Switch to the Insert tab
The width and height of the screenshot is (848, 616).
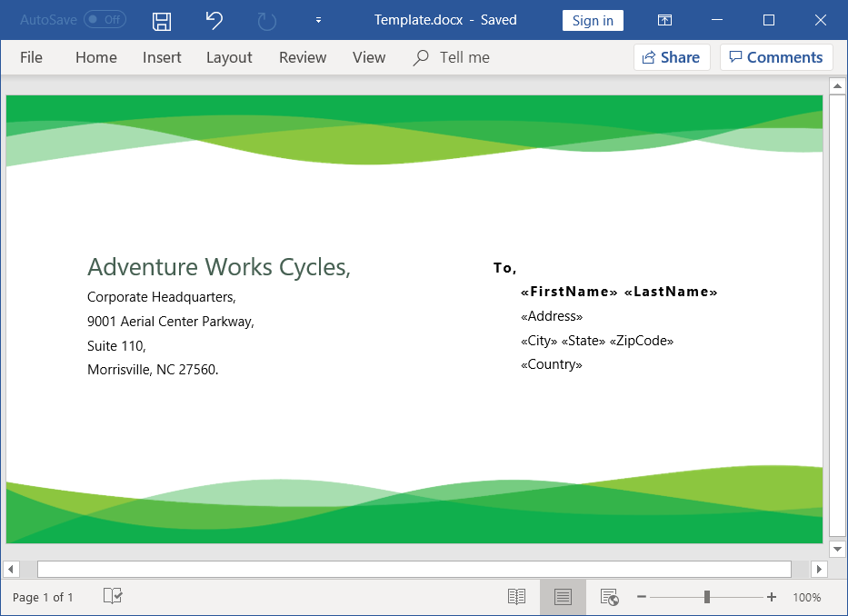pos(162,57)
